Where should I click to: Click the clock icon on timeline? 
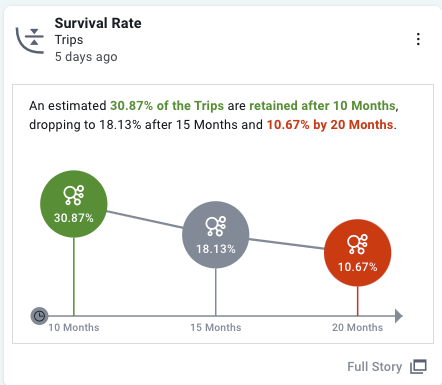pyautogui.click(x=39, y=316)
